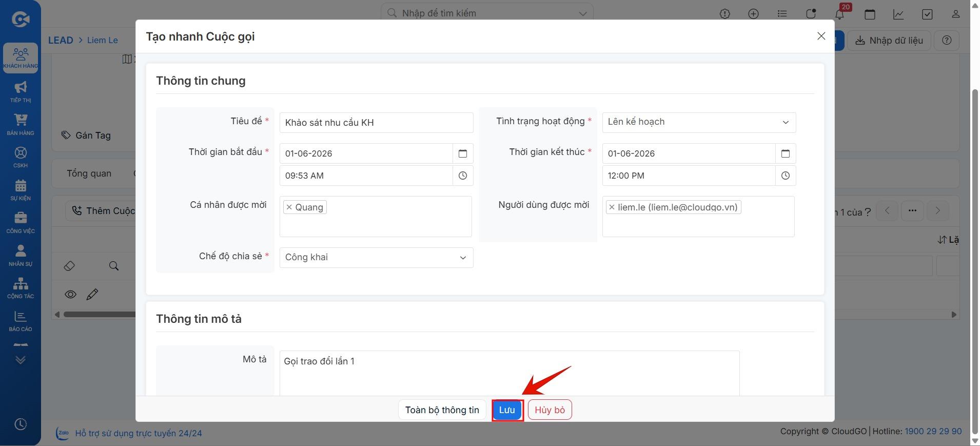Viewport: 980px width, 446px height.
Task: Click the Tiêu đề title input field
Action: coord(376,123)
